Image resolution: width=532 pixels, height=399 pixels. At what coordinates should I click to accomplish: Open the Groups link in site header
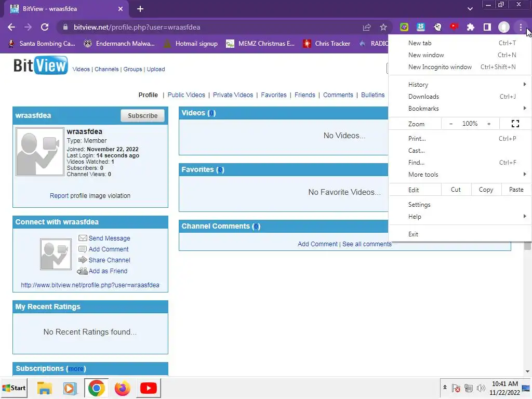point(132,69)
